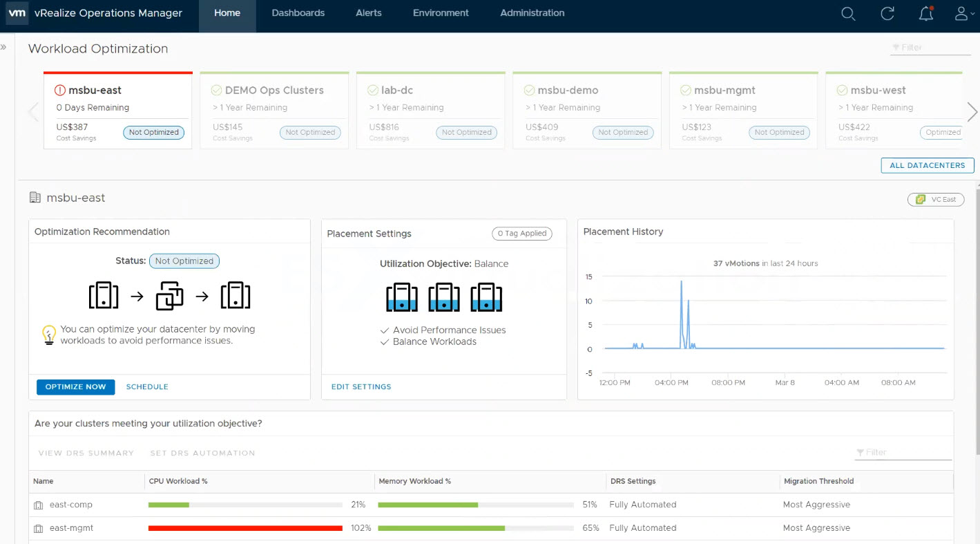Click east-comp Most Aggressive cell

point(816,505)
